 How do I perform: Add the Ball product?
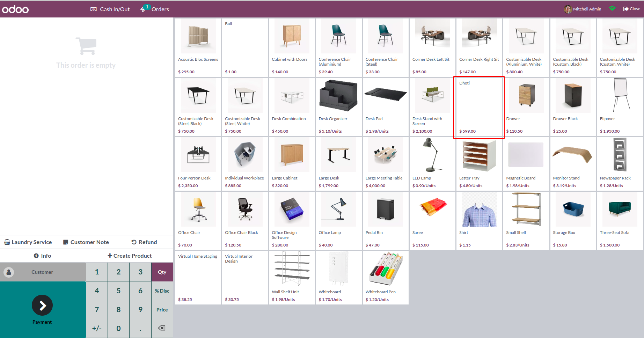[245, 47]
